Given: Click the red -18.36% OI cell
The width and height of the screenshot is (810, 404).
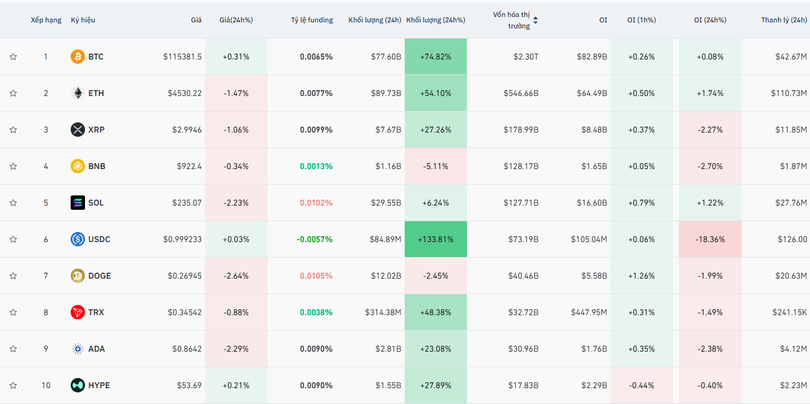Looking at the screenshot, I should (x=708, y=239).
